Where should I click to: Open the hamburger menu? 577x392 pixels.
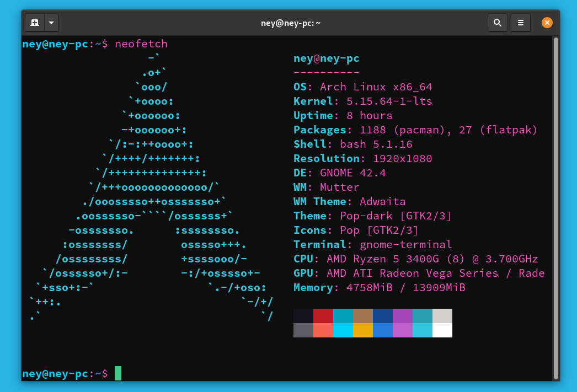(520, 23)
